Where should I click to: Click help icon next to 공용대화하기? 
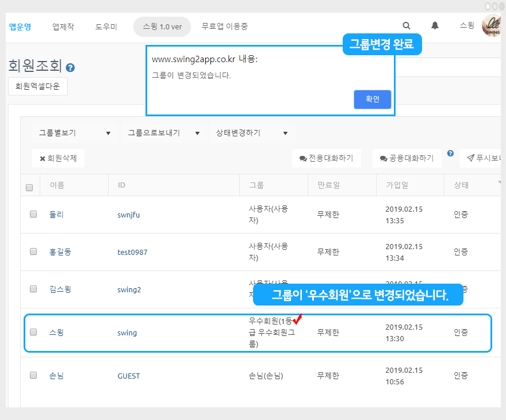450,154
